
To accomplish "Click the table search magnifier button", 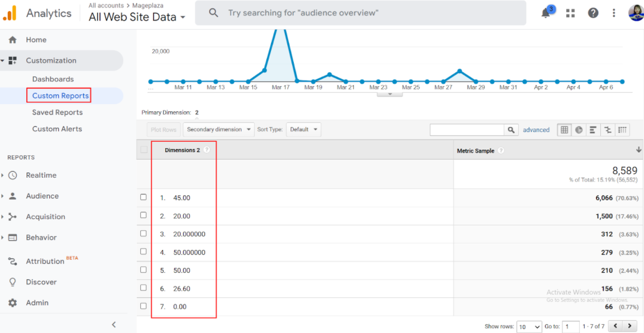I will tap(511, 130).
